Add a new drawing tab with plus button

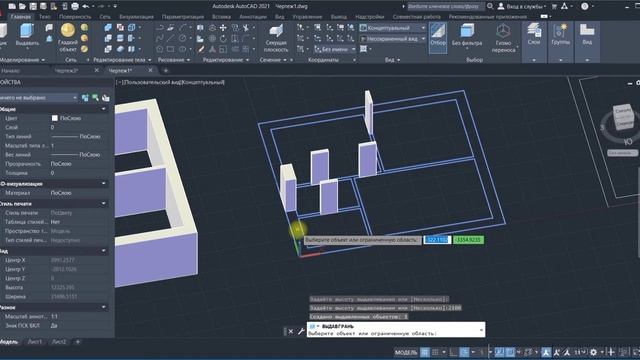point(166,71)
